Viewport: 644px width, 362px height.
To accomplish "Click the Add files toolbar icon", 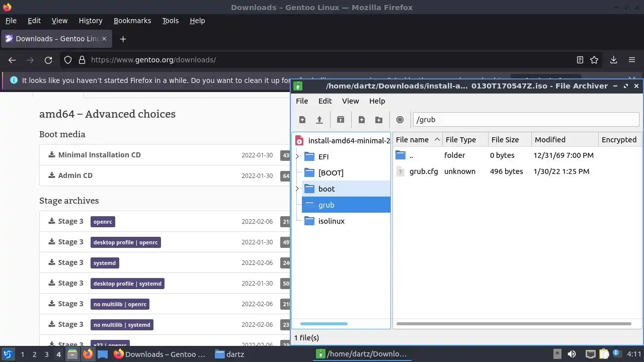I will tap(362, 120).
